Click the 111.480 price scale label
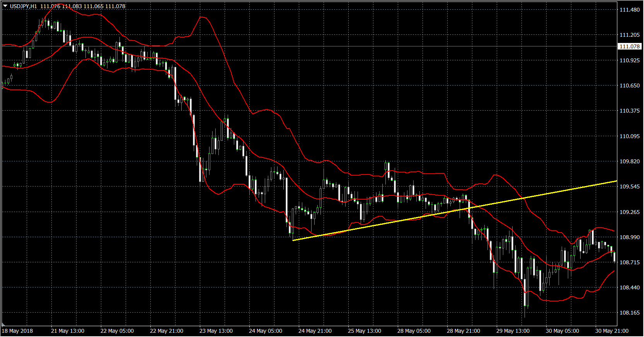This screenshot has width=644, height=337. [x=630, y=10]
